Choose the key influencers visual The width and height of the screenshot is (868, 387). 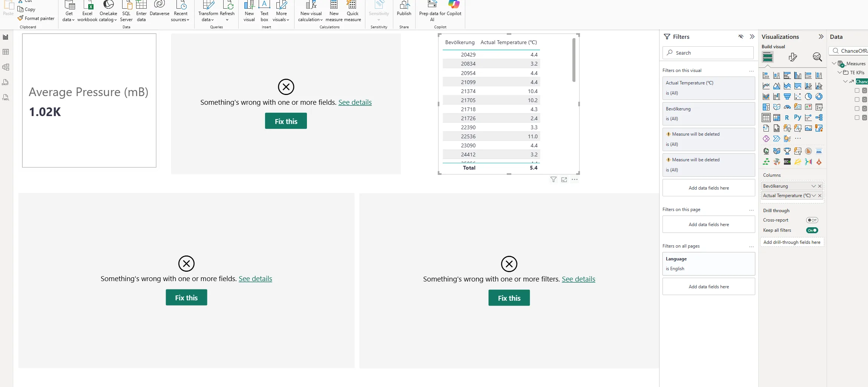pyautogui.click(x=808, y=118)
